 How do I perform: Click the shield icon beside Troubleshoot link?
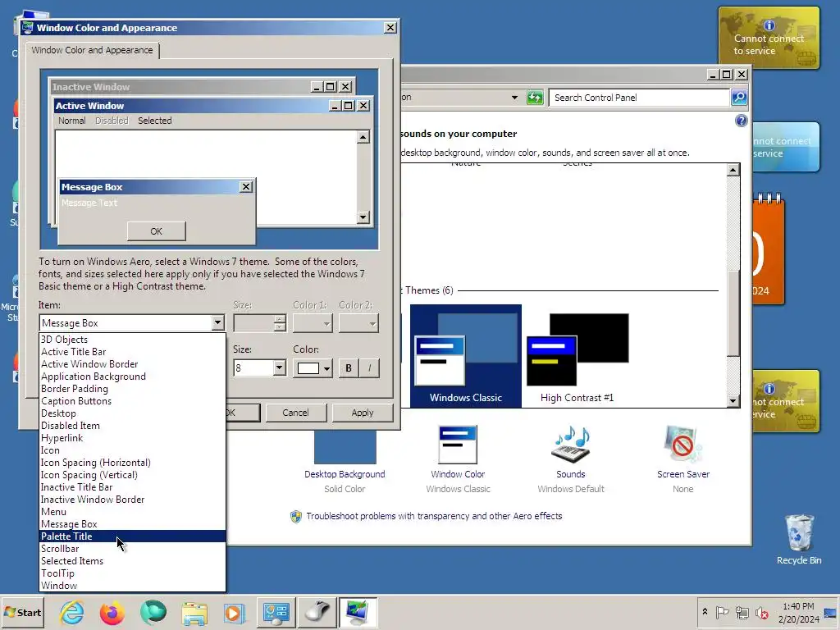coord(295,517)
